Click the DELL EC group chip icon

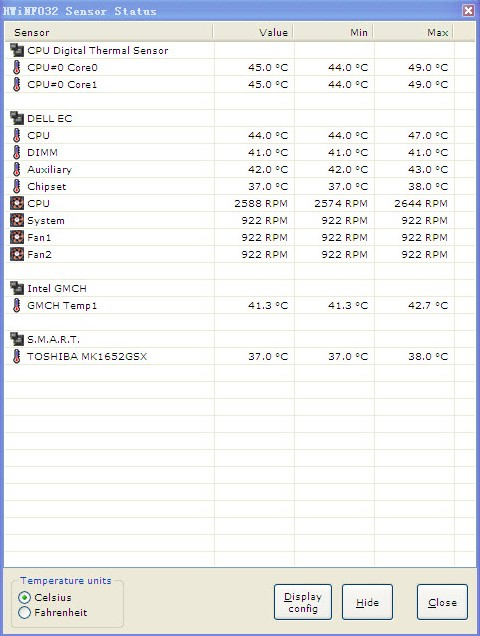[17, 118]
